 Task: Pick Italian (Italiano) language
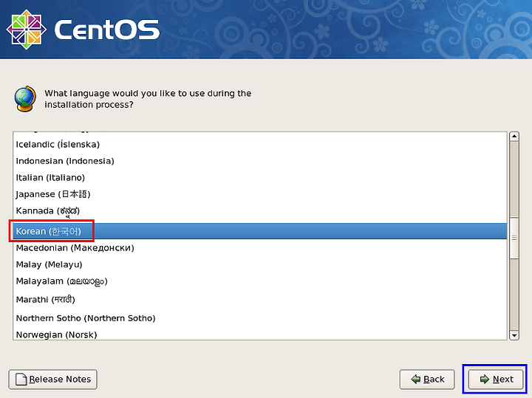click(259, 178)
